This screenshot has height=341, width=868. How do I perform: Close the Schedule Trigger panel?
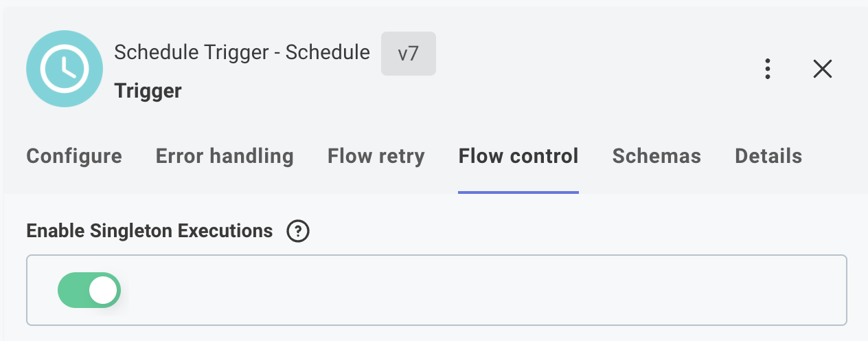click(x=822, y=69)
